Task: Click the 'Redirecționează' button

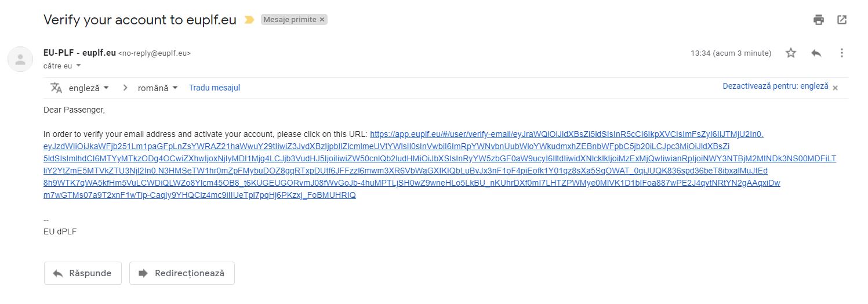Action: coord(182,273)
